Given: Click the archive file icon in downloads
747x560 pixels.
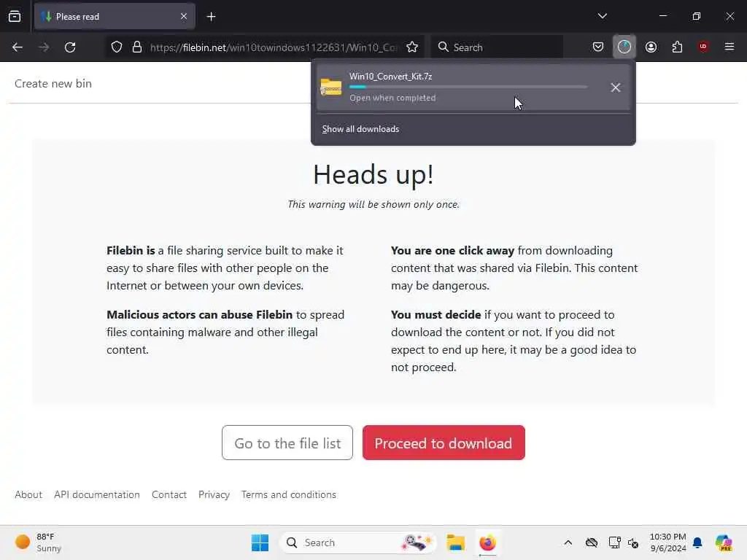Looking at the screenshot, I should (330, 87).
